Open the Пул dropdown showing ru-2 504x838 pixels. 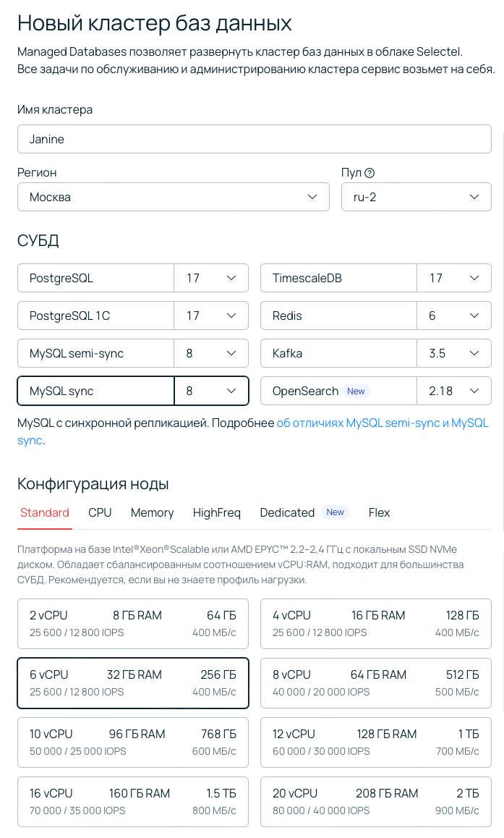pyautogui.click(x=417, y=197)
